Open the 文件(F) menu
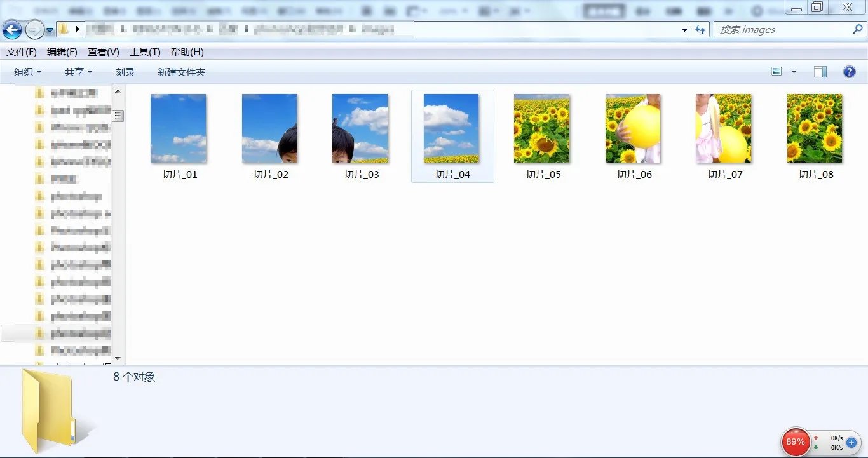The height and width of the screenshot is (458, 868). [x=22, y=52]
